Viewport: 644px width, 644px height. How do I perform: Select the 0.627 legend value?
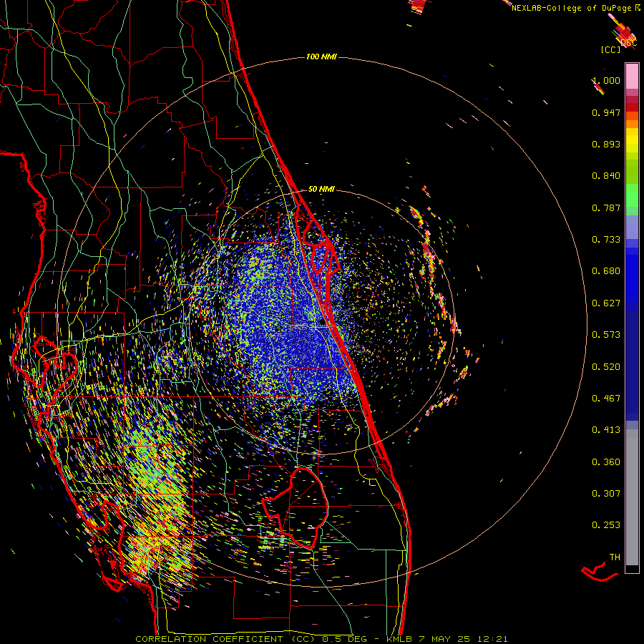[x=606, y=303]
